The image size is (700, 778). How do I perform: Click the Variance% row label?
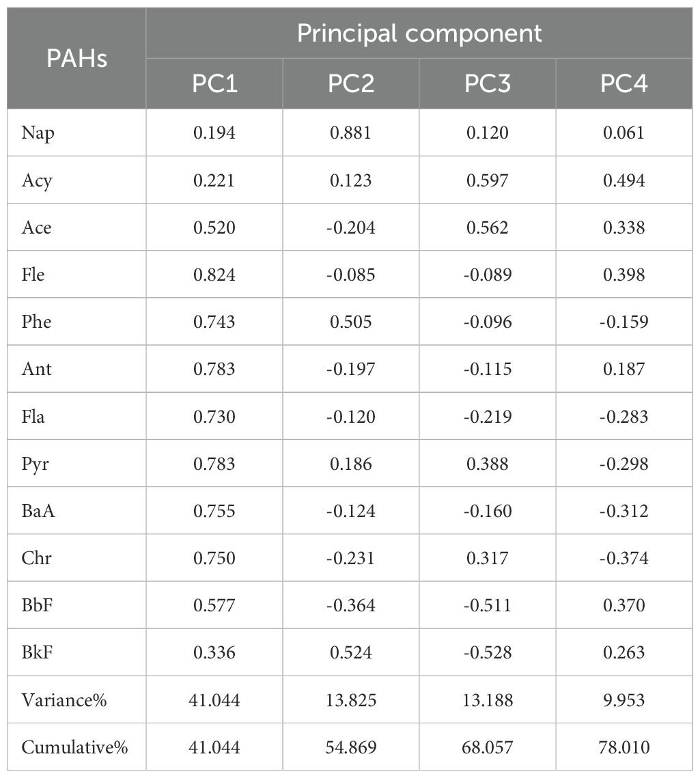(x=64, y=700)
